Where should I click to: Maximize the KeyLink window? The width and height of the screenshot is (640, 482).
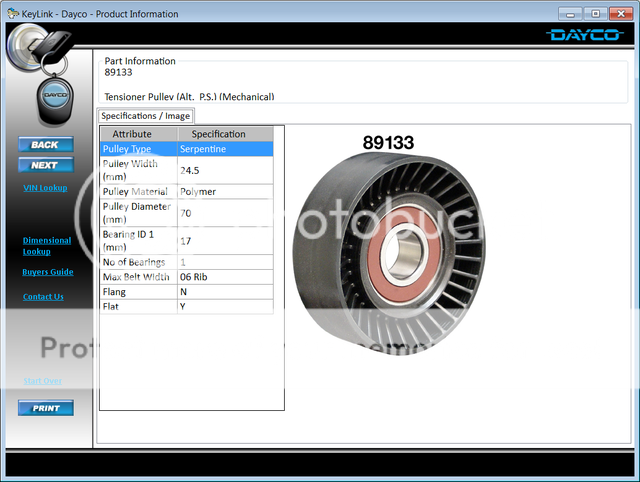(594, 14)
